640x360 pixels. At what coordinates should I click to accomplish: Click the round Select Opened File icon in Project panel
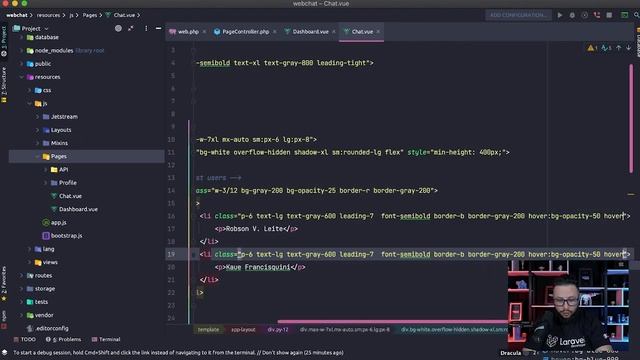[118, 29]
